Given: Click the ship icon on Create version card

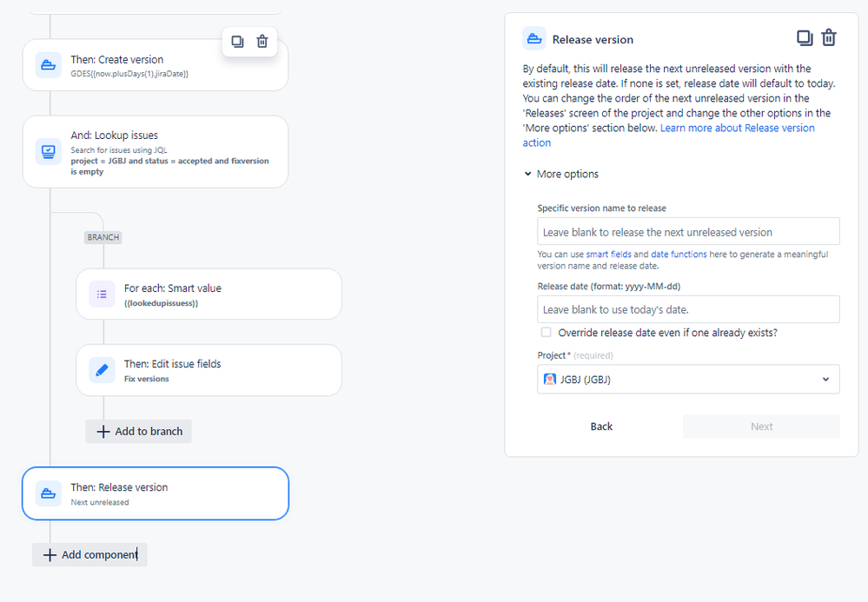Looking at the screenshot, I should click(x=49, y=65).
